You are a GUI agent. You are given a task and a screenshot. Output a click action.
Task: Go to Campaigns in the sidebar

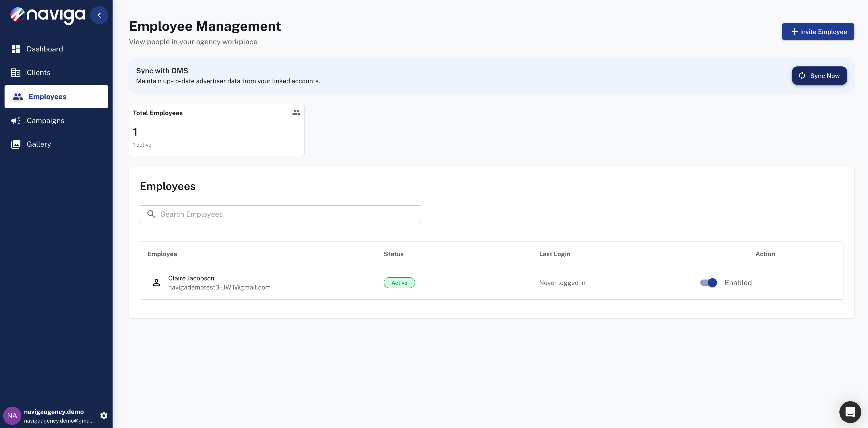tap(46, 121)
